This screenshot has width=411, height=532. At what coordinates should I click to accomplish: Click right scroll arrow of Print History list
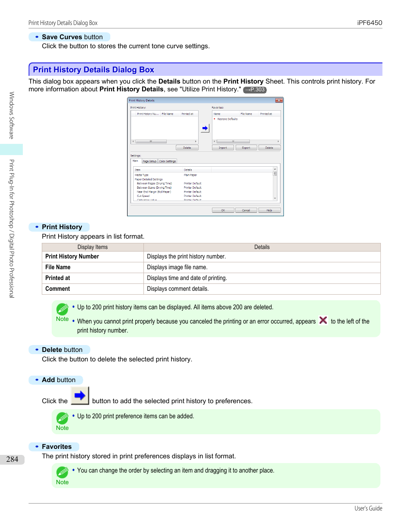click(x=196, y=141)
